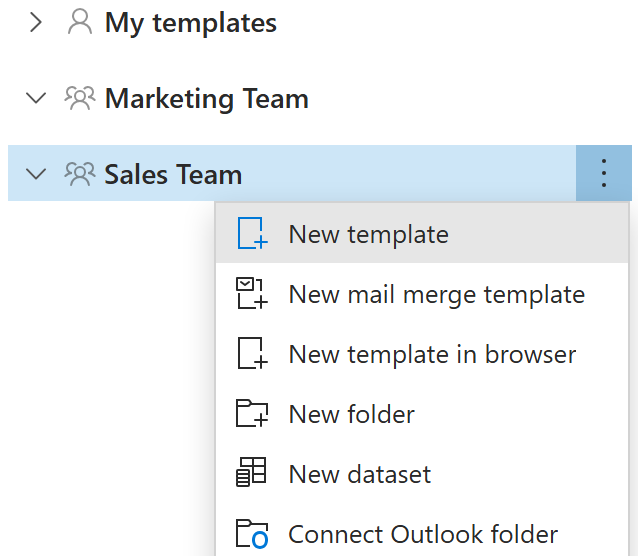638x556 pixels.
Task: Click the New template icon
Action: pyautogui.click(x=252, y=234)
